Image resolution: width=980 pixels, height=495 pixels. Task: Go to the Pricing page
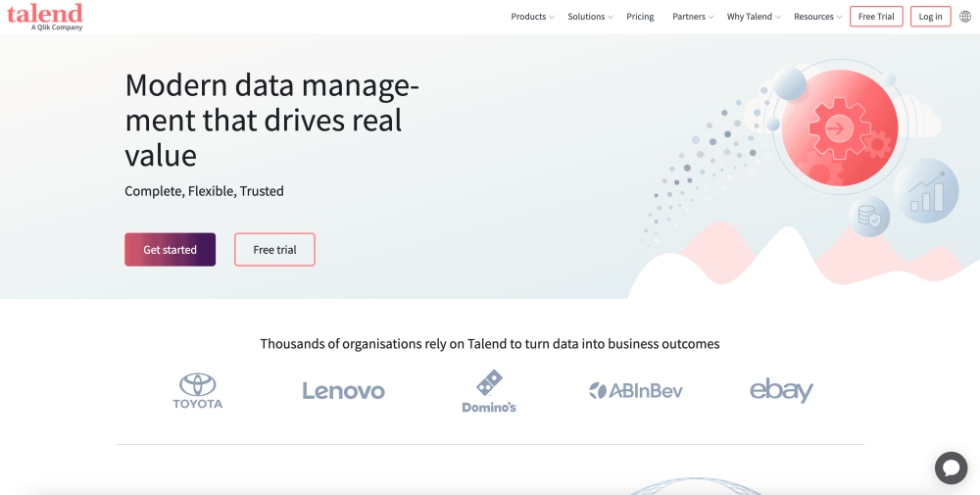640,17
